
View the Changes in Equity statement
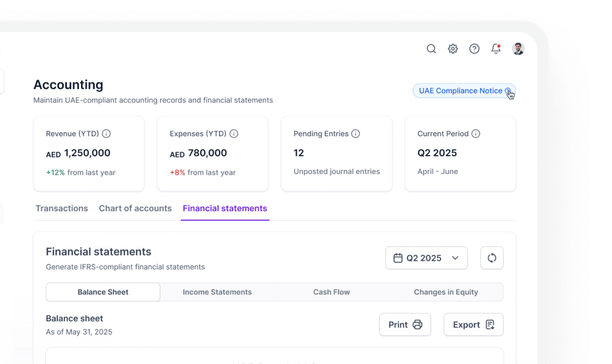pos(446,292)
